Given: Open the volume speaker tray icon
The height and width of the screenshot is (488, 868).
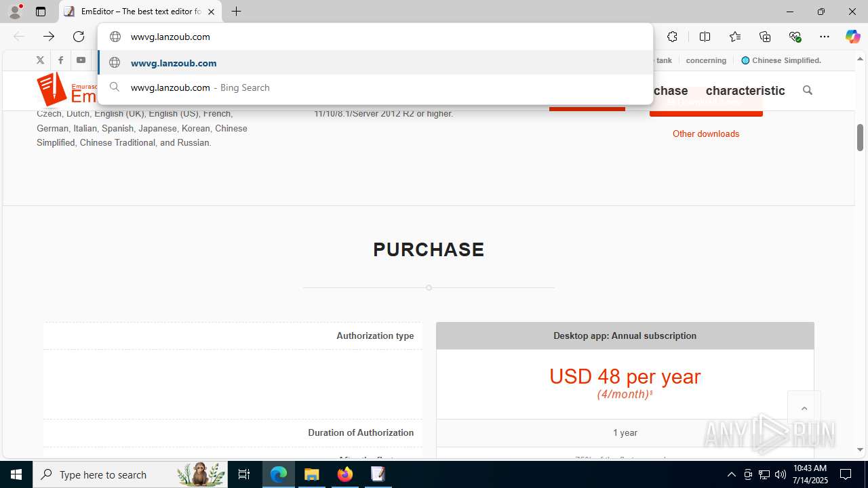Looking at the screenshot, I should coord(781,474).
